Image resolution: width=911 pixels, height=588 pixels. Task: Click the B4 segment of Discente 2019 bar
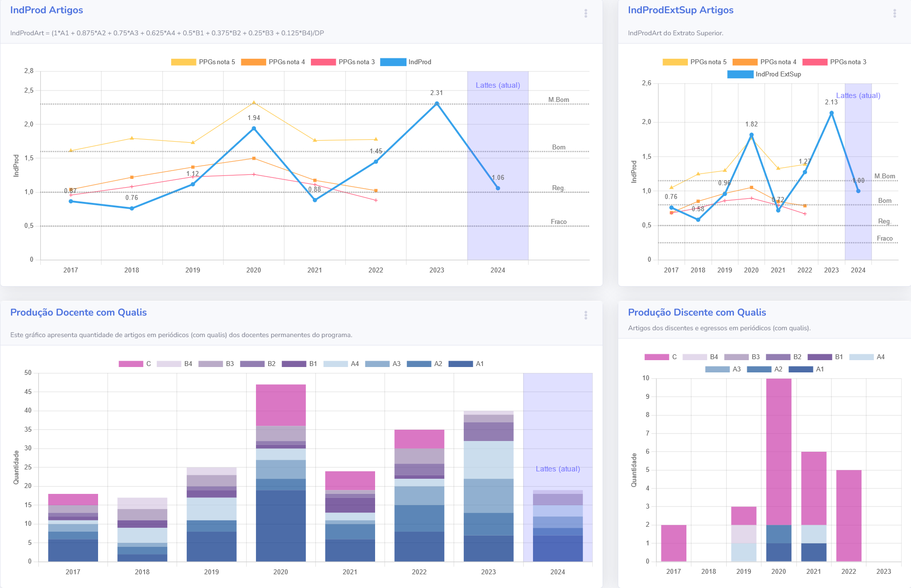[x=744, y=534]
